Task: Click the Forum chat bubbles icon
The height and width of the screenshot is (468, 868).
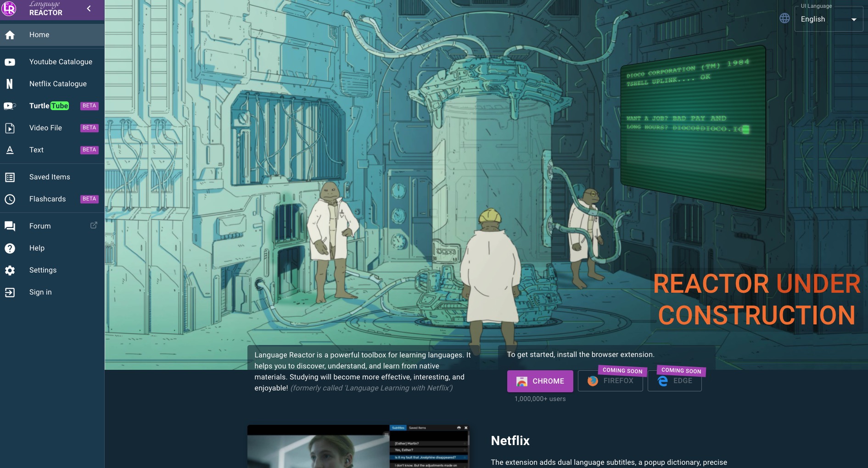Action: (x=10, y=226)
